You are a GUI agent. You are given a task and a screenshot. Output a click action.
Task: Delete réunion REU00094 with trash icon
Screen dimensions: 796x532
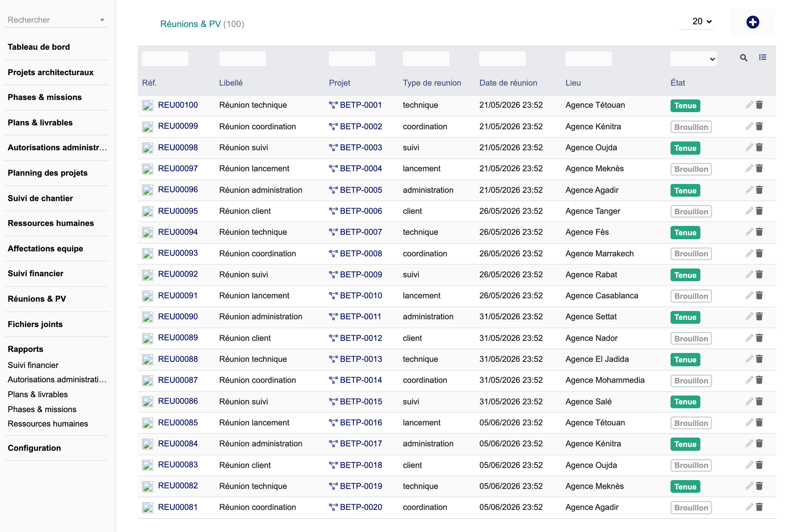pos(759,232)
